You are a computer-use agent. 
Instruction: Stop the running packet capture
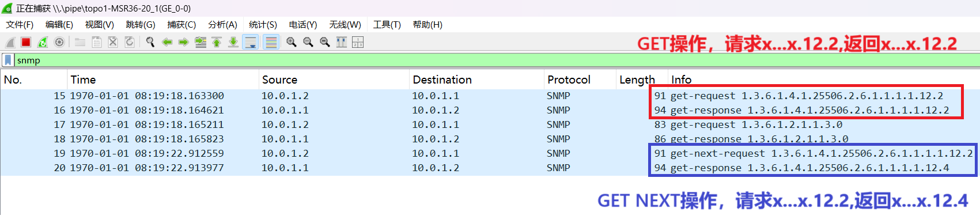coord(26,42)
